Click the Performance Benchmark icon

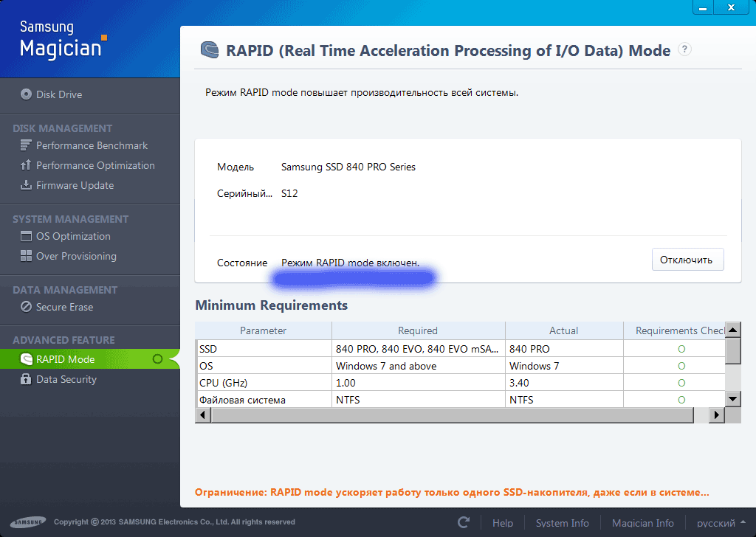pos(26,145)
